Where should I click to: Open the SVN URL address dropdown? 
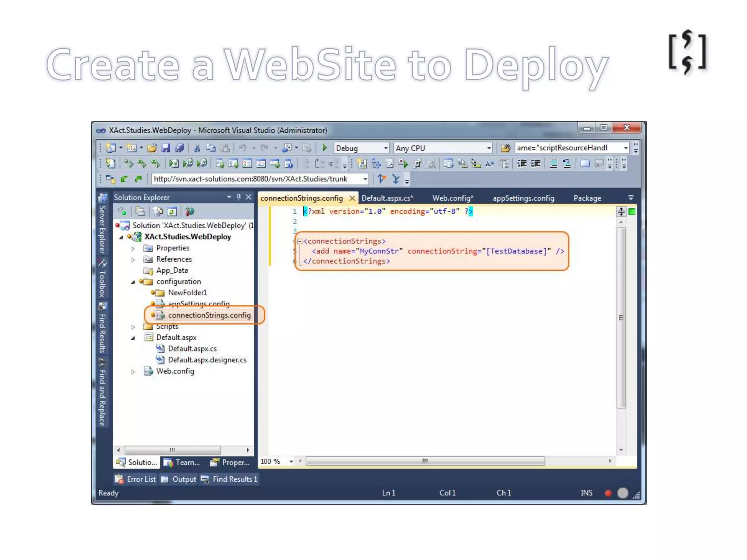(x=365, y=179)
